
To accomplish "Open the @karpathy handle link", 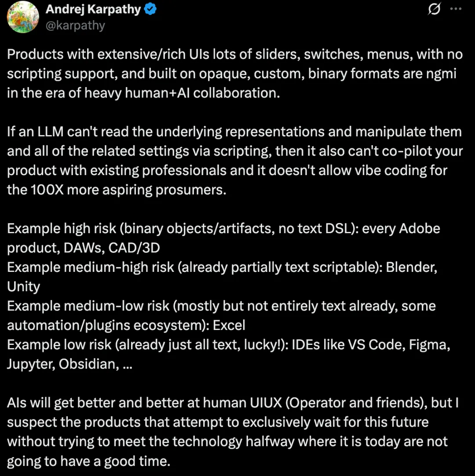I will (x=75, y=25).
